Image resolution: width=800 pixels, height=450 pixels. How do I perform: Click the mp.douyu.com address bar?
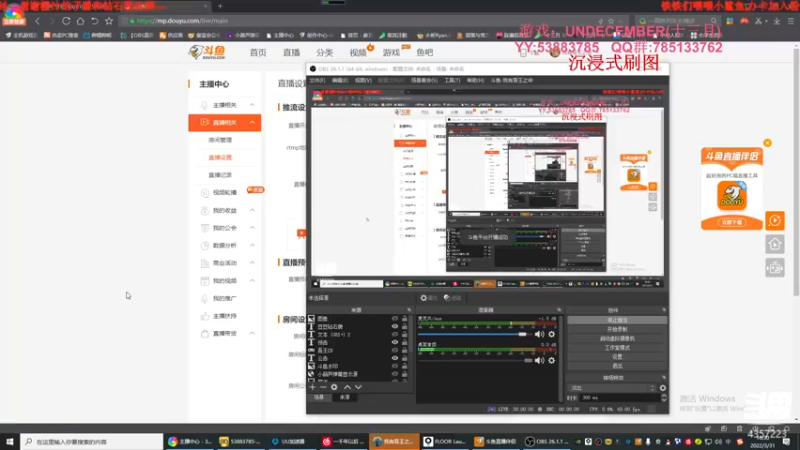357,21
